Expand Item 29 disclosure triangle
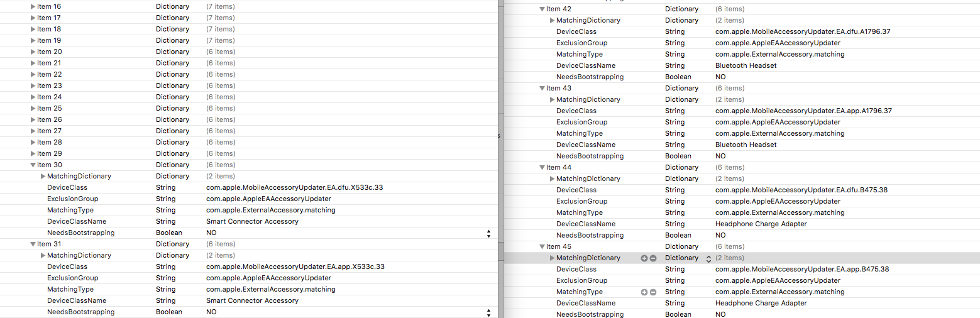The width and height of the screenshot is (980, 318). [33, 154]
